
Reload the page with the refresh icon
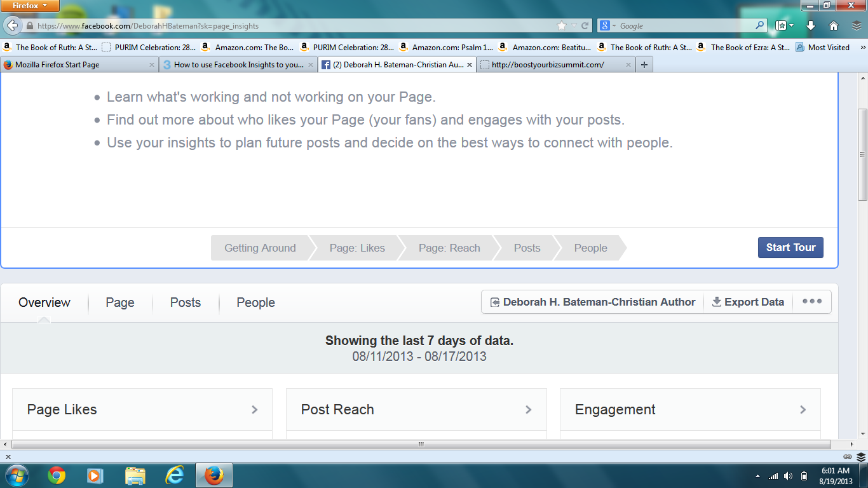585,26
